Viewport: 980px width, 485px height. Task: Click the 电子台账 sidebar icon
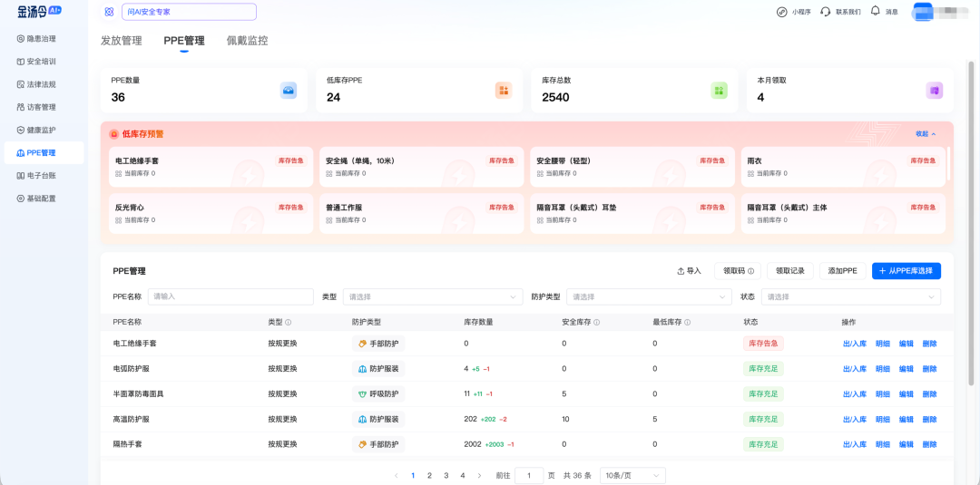[21, 175]
